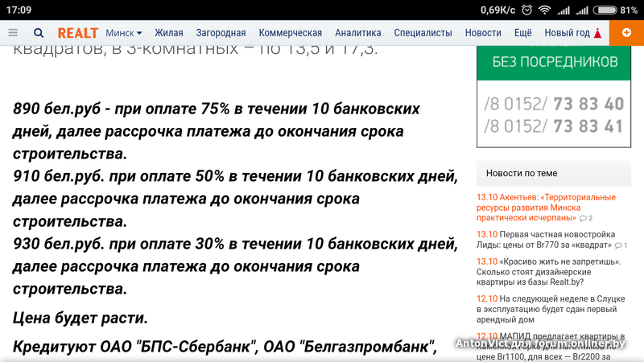644x362 pixels.
Task: Open «Красиво жить не запретишь» article
Action: pyautogui.click(x=549, y=272)
